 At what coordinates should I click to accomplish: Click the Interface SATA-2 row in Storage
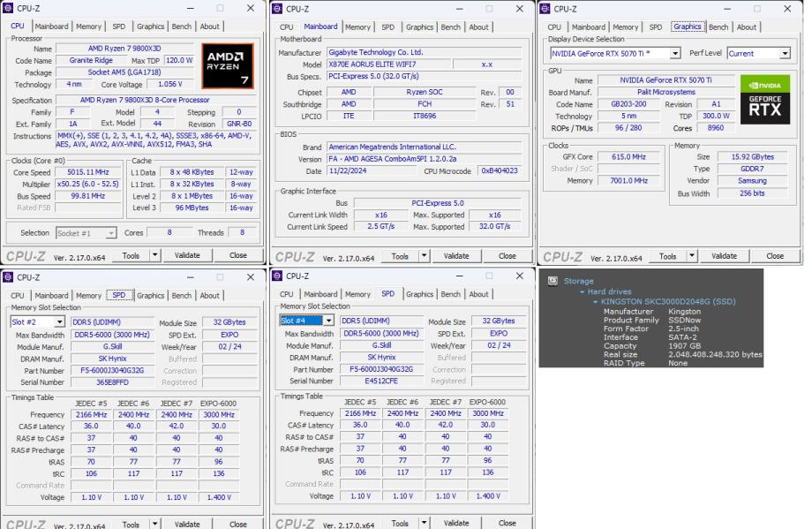[x=650, y=337]
